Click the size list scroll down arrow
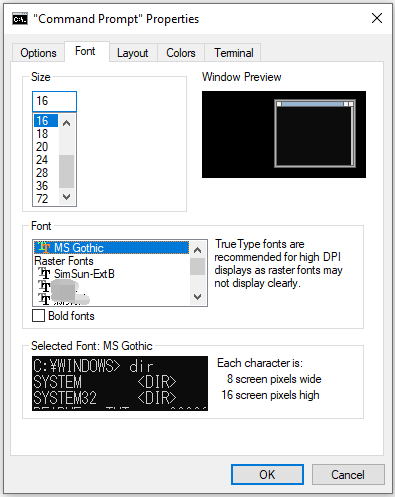 click(x=67, y=197)
